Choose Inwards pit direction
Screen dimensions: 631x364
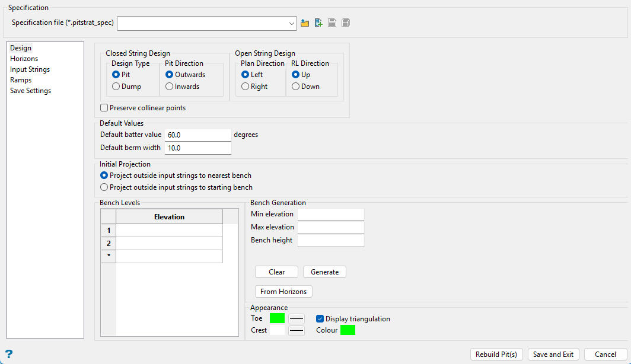click(x=170, y=87)
